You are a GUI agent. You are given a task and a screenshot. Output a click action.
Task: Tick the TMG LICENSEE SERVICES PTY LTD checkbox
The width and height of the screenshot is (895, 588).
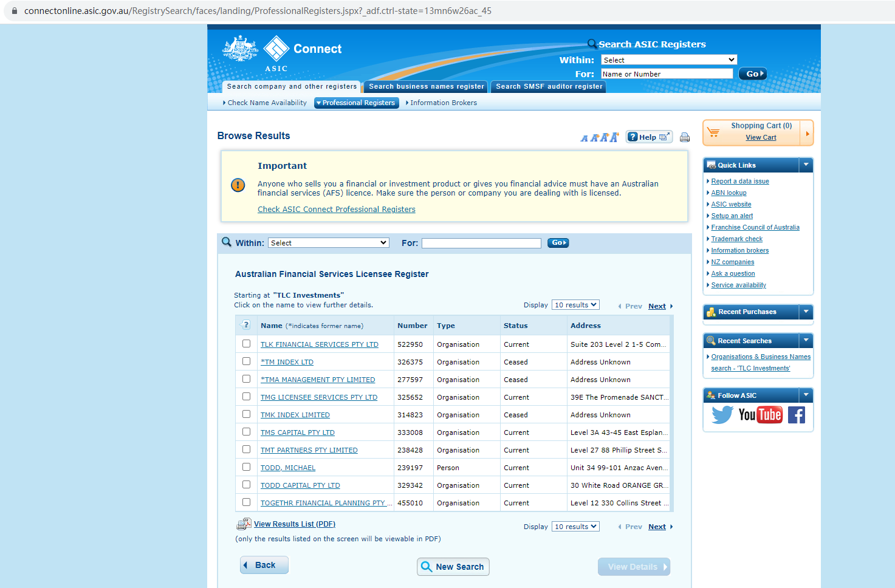(x=246, y=397)
